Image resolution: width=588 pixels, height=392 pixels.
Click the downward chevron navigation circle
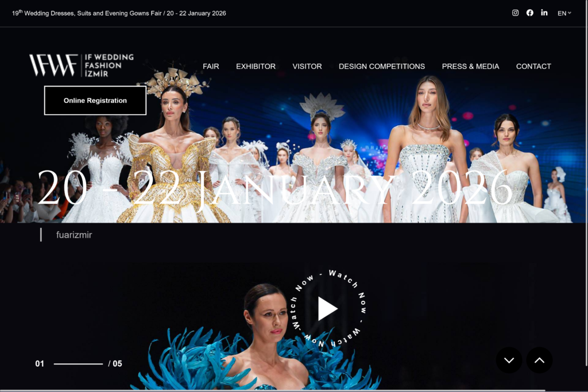[x=509, y=360]
